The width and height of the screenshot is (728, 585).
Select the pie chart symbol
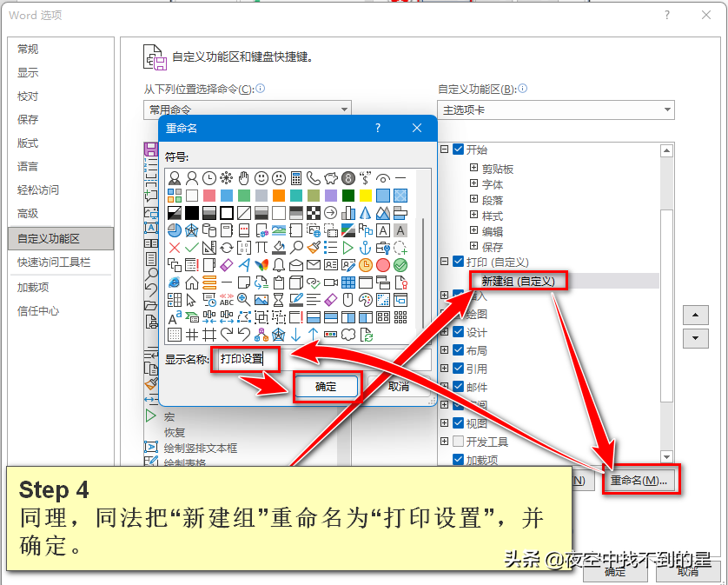pyautogui.click(x=175, y=230)
